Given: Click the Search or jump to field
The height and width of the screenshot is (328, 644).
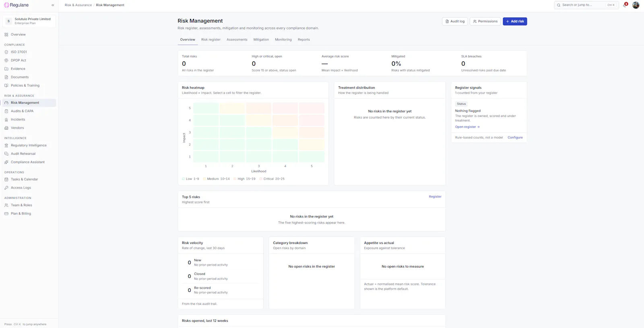Looking at the screenshot, I should [x=586, y=5].
